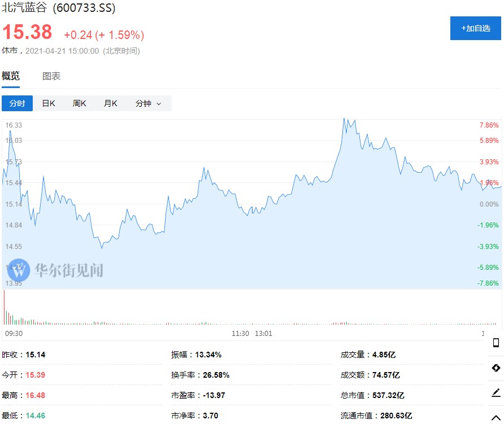Click the 市盈率 -13.97 value
The width and height of the screenshot is (504, 424).
[214, 395]
